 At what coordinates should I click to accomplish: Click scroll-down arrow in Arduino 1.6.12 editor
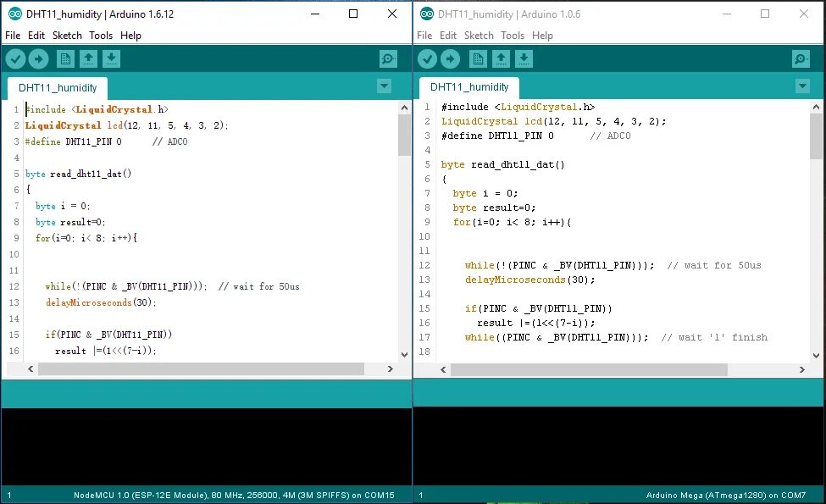click(404, 355)
